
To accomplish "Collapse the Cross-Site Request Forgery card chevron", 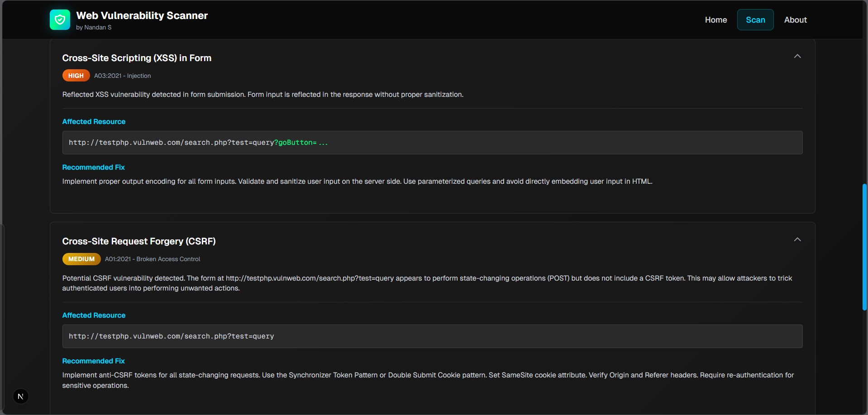I will point(797,239).
